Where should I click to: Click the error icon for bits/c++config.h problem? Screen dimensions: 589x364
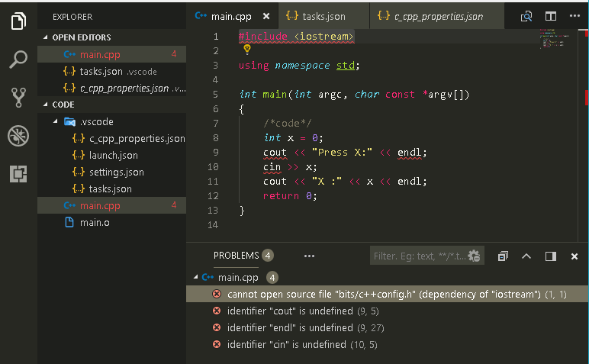coord(217,294)
